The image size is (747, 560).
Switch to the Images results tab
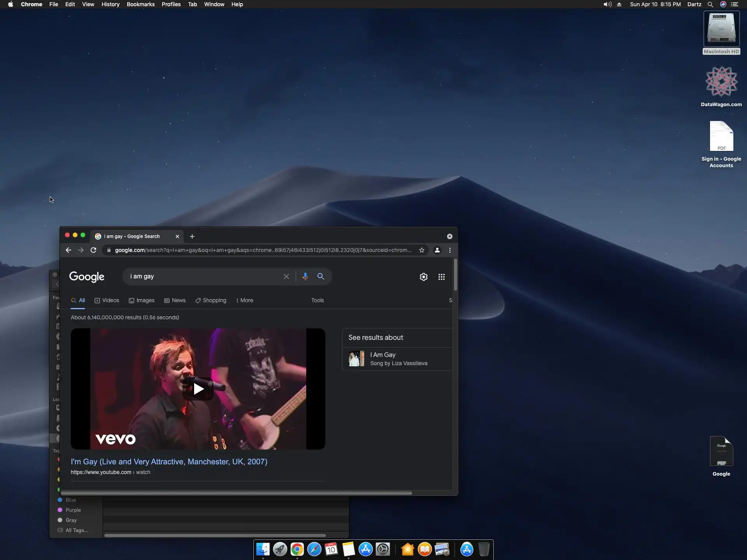tap(142, 300)
